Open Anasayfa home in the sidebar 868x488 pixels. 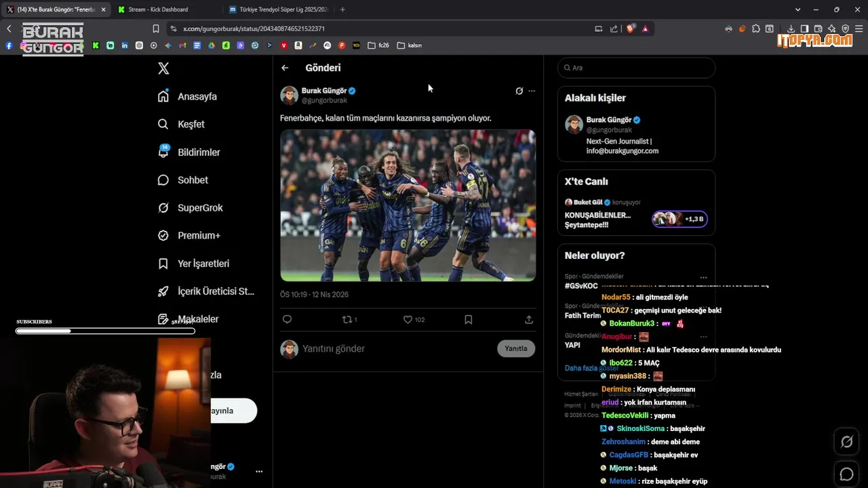coord(187,96)
